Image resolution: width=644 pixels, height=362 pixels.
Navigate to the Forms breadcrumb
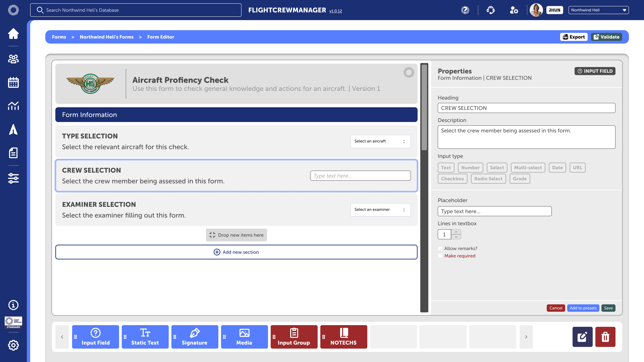click(59, 37)
